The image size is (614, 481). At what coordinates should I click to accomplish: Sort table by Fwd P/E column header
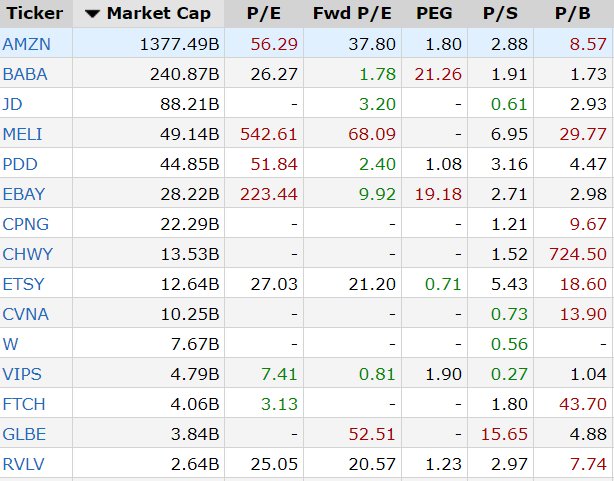click(352, 13)
